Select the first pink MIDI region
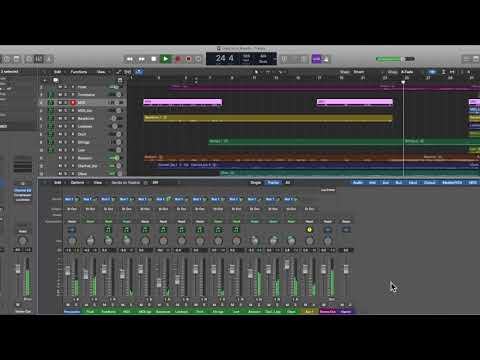The width and height of the screenshot is (480, 360). (183, 102)
